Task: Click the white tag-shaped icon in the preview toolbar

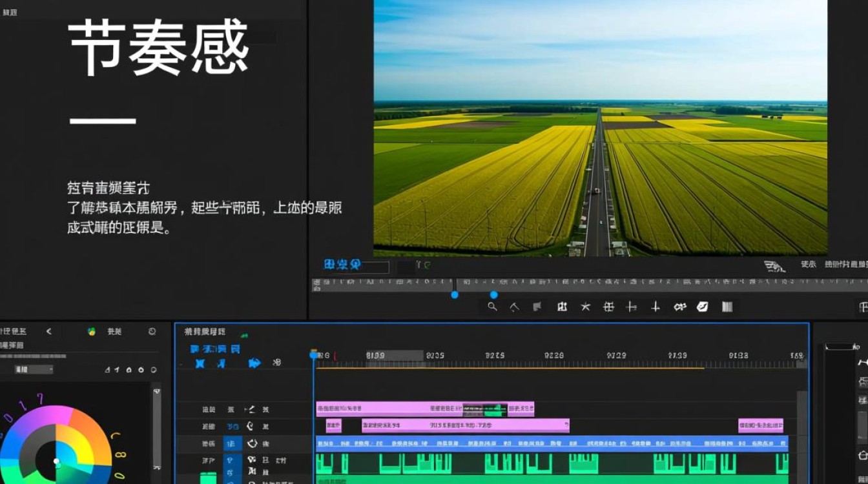Action: pos(702,307)
